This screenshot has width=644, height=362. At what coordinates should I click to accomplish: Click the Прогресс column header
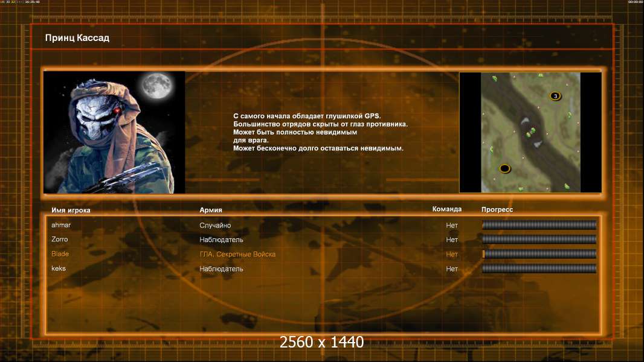[x=497, y=209]
